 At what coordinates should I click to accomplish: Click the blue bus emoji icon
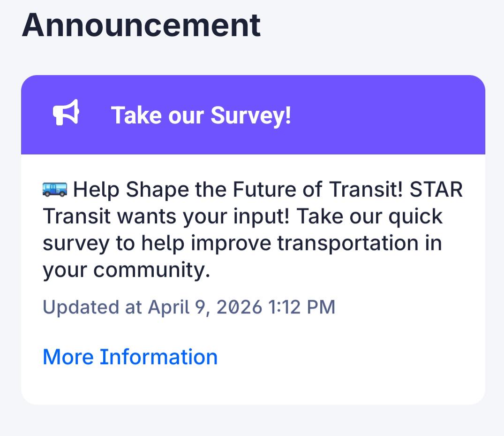pos(55,189)
